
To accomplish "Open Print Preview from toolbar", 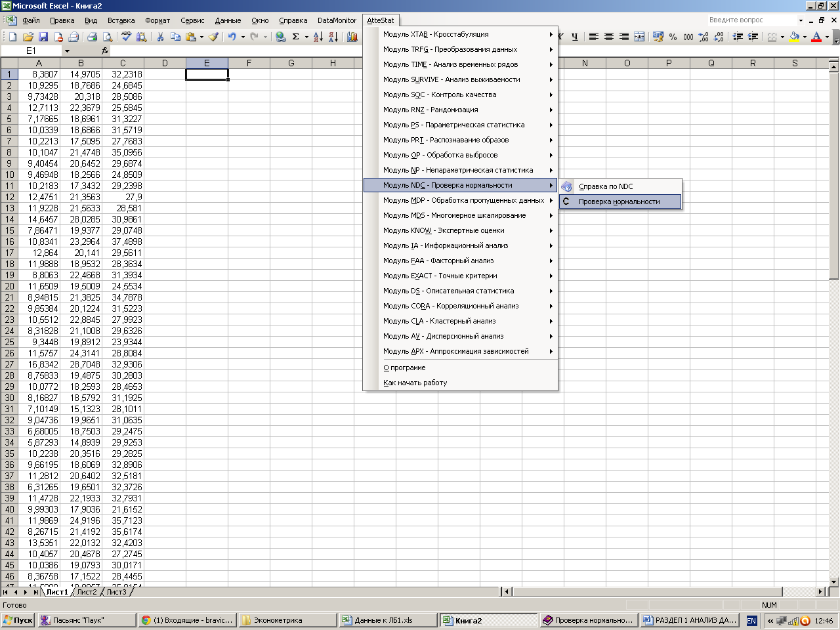I will coord(107,37).
